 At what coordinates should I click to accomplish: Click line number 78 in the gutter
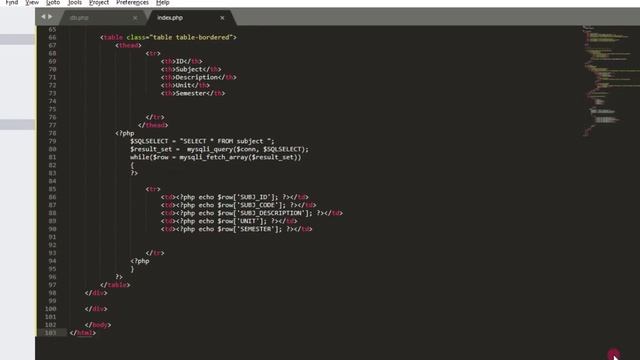(x=52, y=133)
